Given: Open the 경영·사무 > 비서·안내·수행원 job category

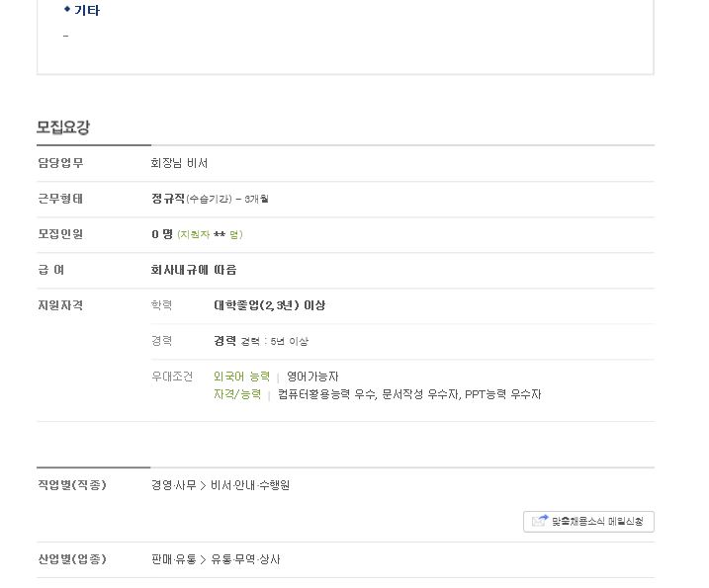Looking at the screenshot, I should click(221, 485).
